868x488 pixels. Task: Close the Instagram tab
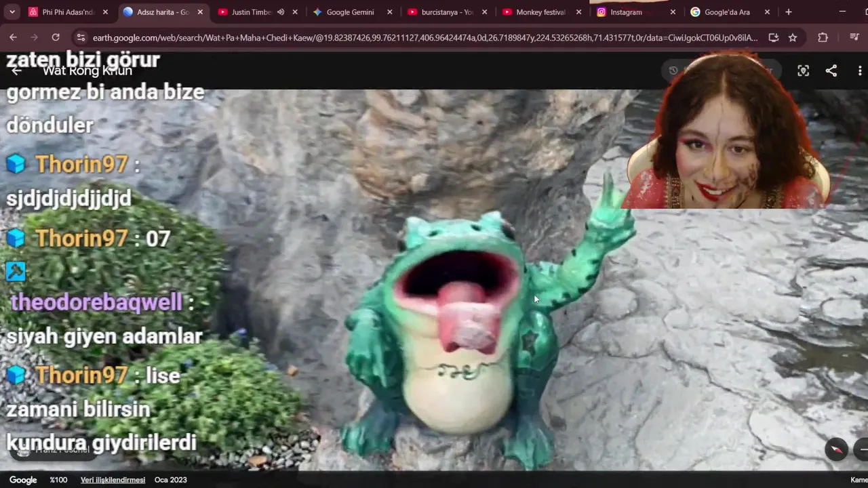[673, 12]
